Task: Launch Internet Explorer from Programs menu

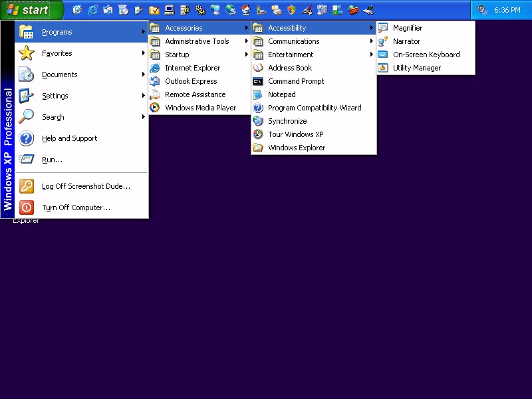Action: (192, 68)
